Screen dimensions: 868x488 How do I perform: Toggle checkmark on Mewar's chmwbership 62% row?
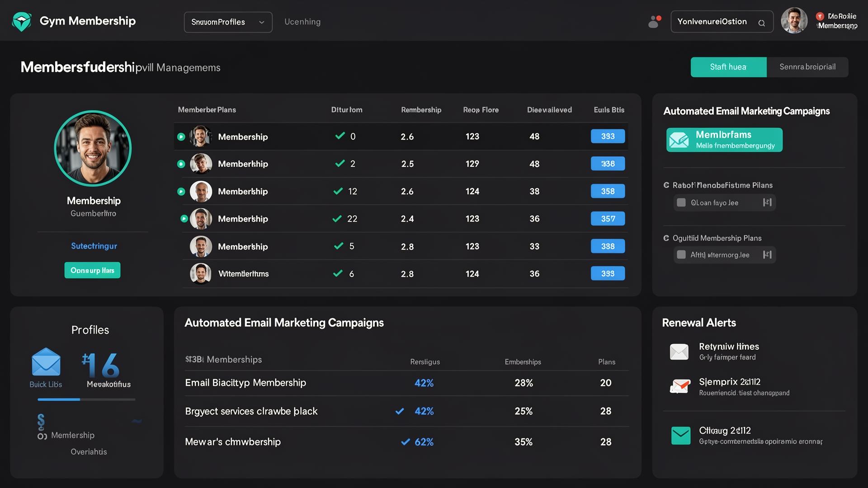coord(406,442)
